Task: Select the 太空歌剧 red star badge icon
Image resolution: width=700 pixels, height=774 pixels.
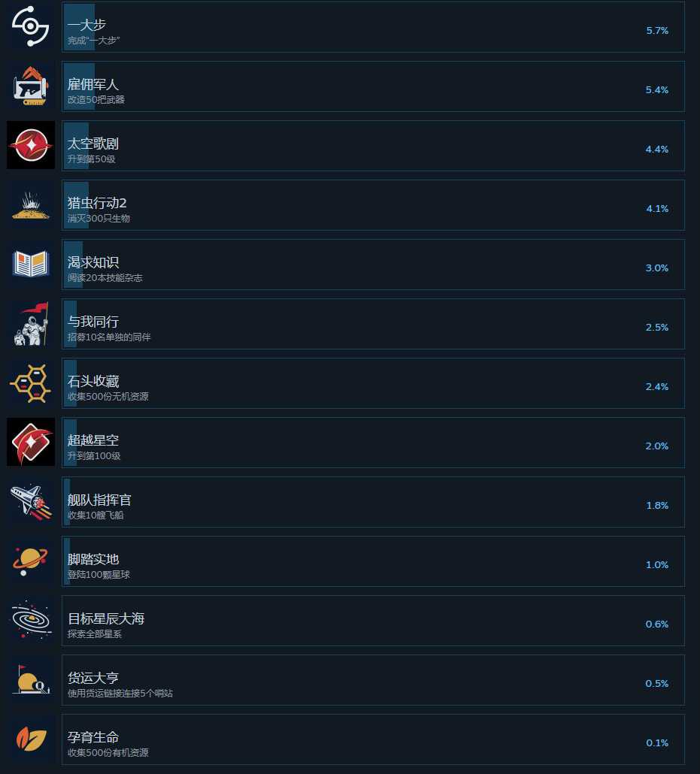Action: 31,145
